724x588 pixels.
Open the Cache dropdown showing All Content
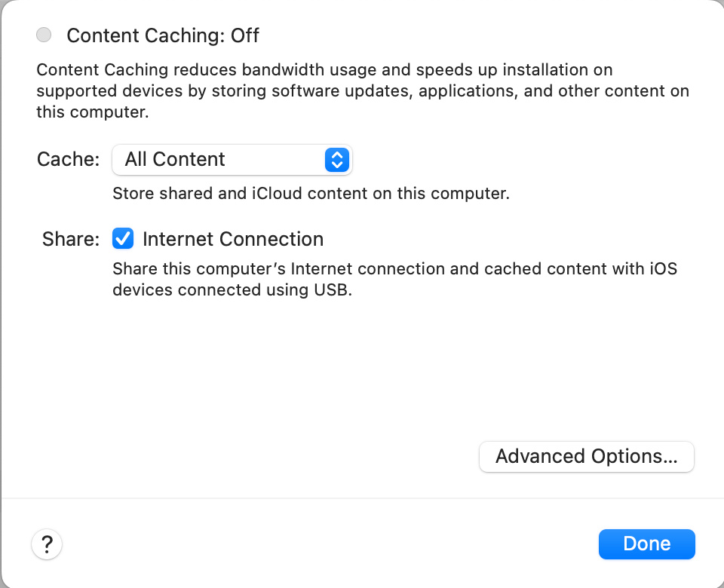[232, 160]
